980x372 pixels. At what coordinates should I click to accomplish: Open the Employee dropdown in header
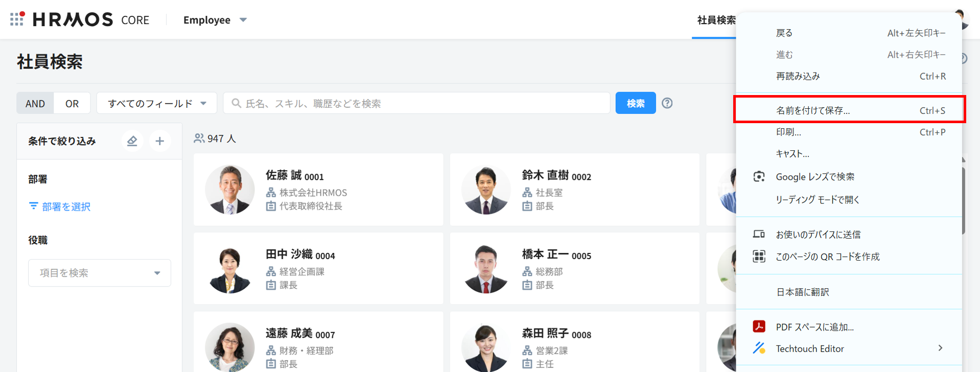(215, 20)
